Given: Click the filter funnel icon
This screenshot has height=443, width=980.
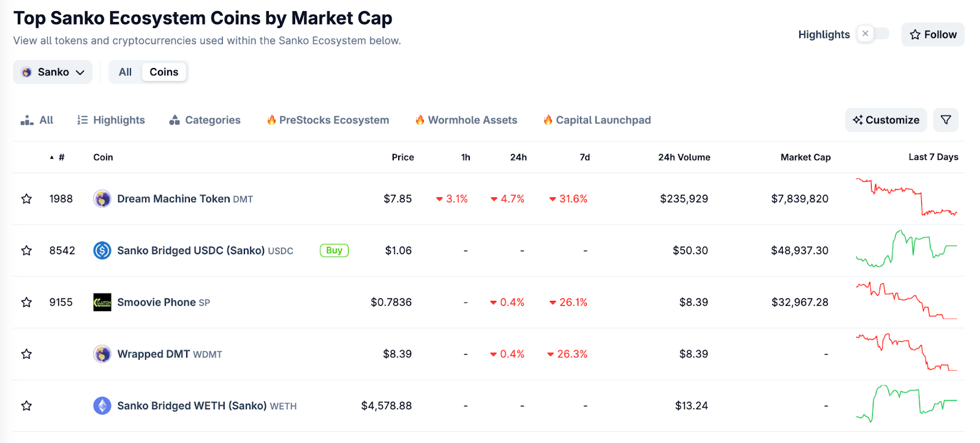Looking at the screenshot, I should (945, 120).
